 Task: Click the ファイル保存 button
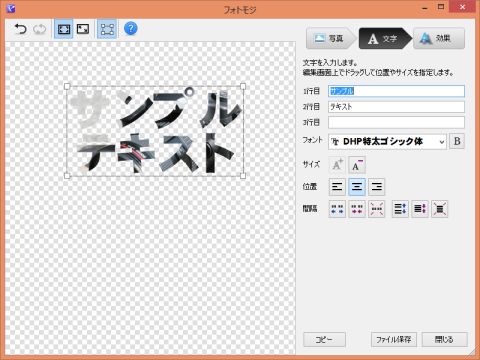[x=394, y=340]
